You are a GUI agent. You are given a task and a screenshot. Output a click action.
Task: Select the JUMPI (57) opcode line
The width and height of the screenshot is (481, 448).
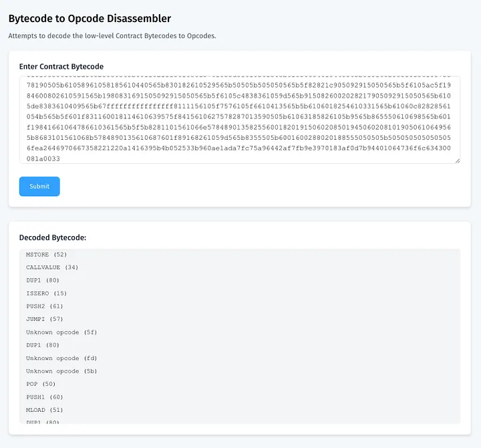coord(45,319)
